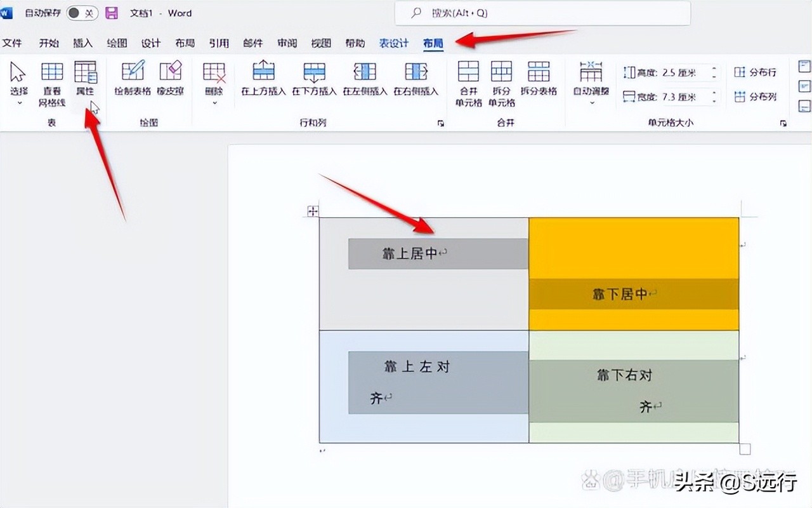Click the 靠上左对齐 table cell text
812x508 pixels.
click(410, 382)
